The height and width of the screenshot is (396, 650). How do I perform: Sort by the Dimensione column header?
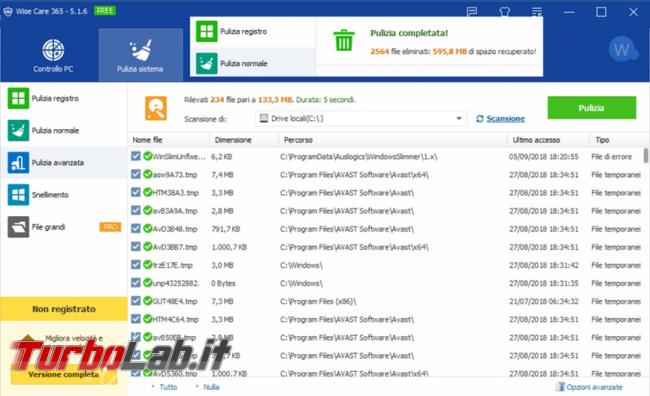(x=244, y=140)
